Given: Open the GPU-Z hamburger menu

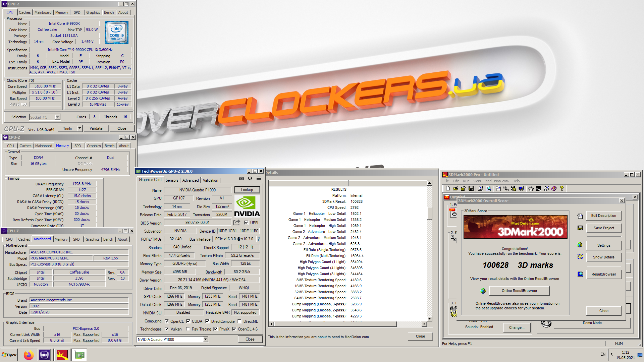Looking at the screenshot, I should (x=259, y=179).
